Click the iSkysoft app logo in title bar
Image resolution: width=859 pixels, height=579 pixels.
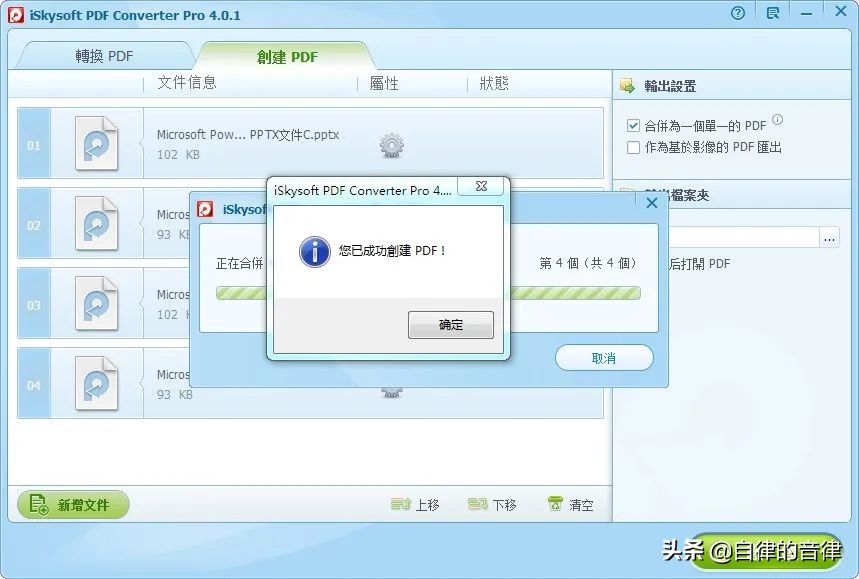[x=16, y=15]
